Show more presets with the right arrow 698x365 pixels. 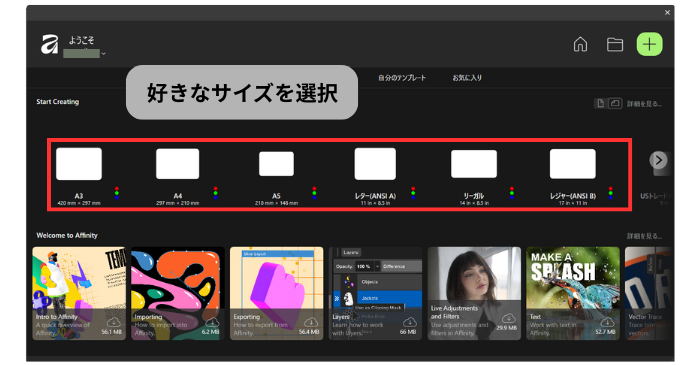[x=658, y=160]
